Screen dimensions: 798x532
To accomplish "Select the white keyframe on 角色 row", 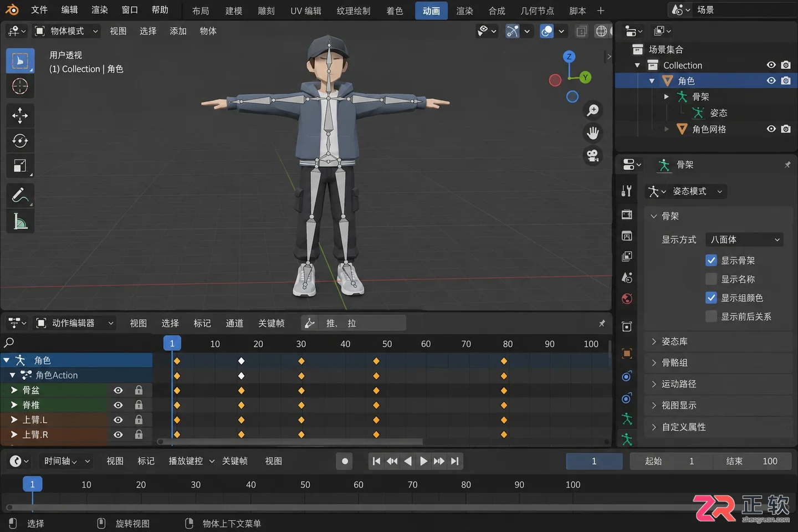I will (241, 361).
